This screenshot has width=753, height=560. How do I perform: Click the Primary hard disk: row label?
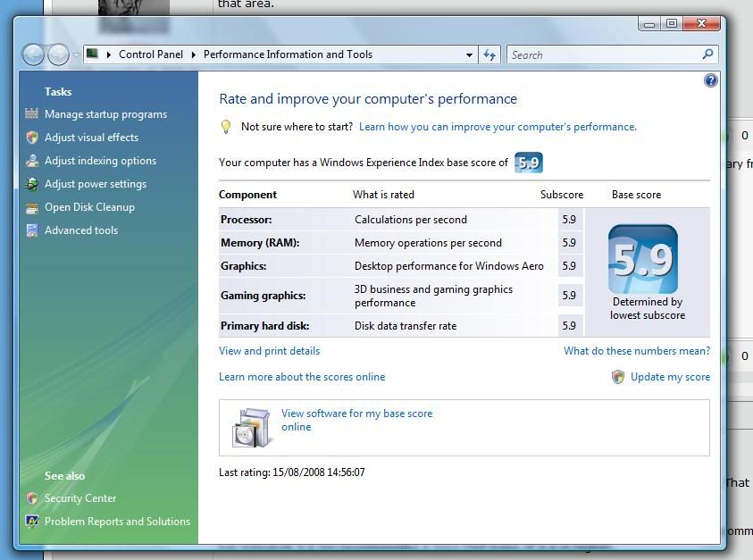click(264, 326)
